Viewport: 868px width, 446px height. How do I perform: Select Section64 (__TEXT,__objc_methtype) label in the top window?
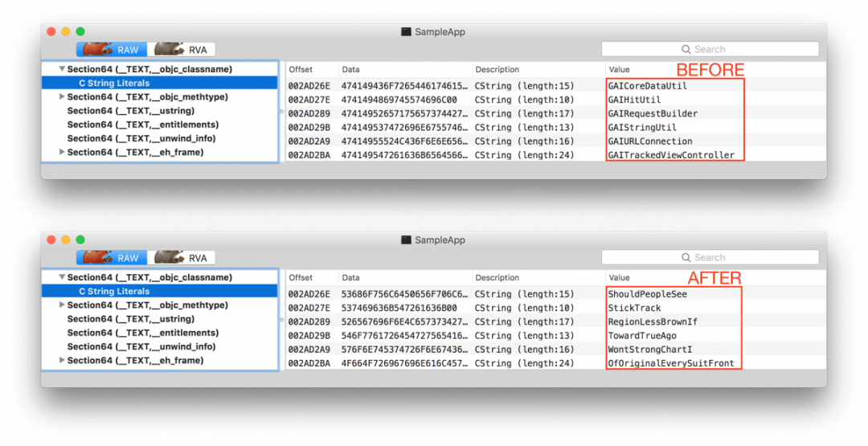(x=147, y=97)
